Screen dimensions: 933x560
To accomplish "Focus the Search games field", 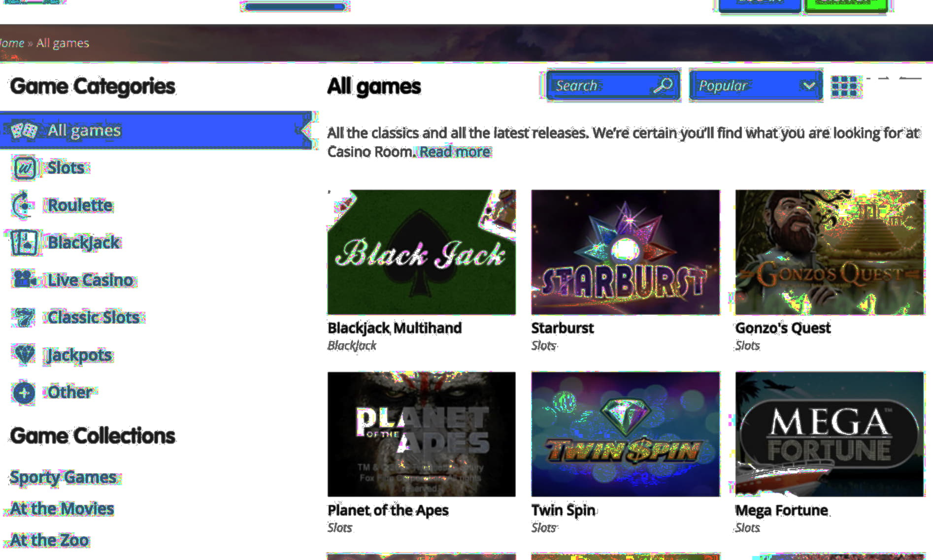I will 613,86.
